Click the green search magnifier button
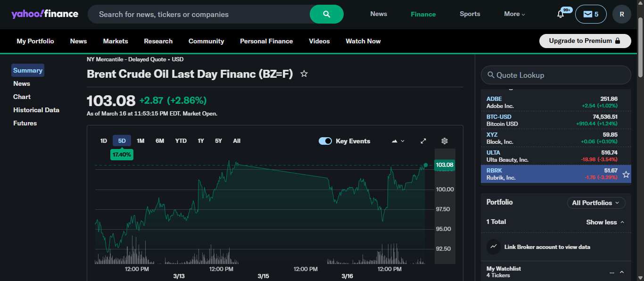Viewport: 644px width, 281px height. point(327,14)
